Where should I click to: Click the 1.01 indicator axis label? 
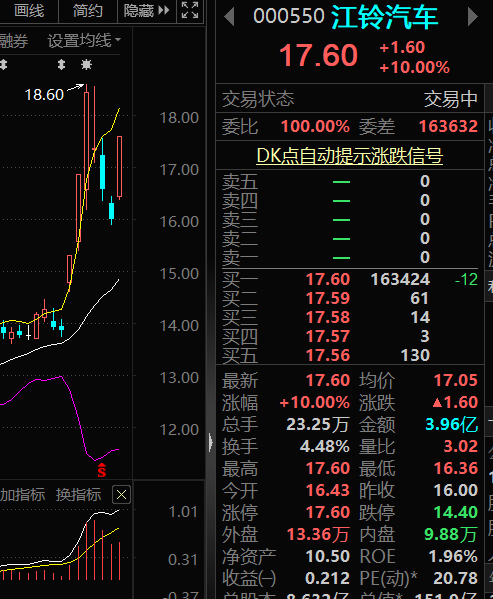tap(183, 512)
